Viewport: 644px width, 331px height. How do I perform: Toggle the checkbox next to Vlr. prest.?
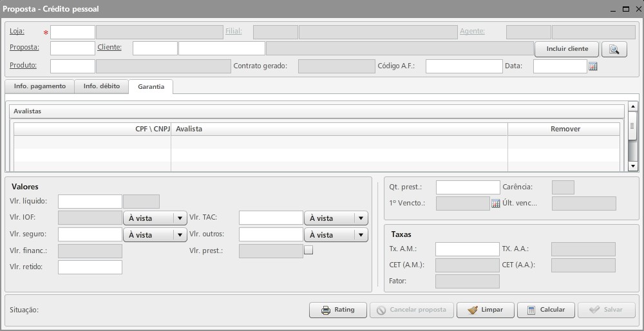308,250
